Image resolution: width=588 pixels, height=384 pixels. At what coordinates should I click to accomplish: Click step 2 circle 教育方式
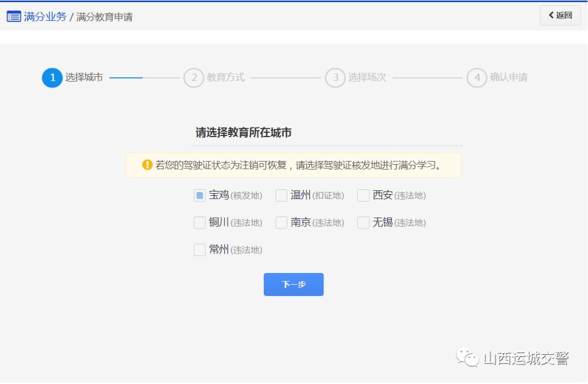pyautogui.click(x=194, y=78)
